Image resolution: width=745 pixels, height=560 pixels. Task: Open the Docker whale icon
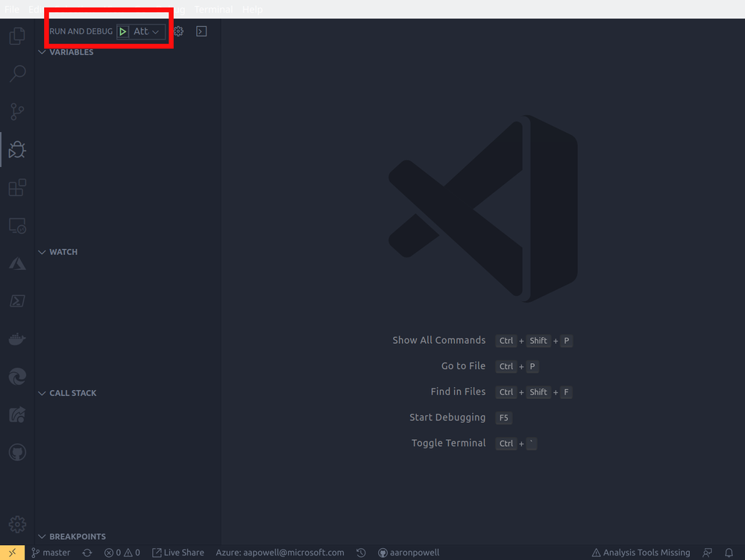pos(17,339)
